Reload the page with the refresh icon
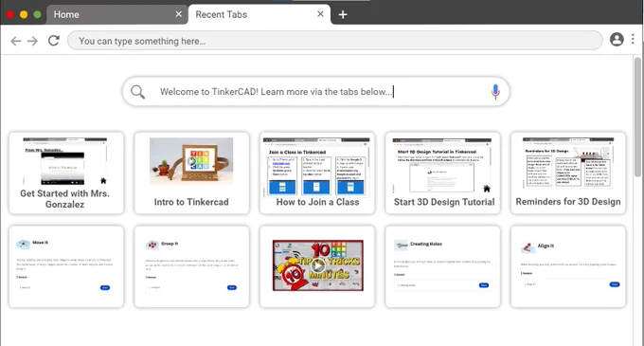Image resolution: width=644 pixels, height=346 pixels. tap(54, 40)
